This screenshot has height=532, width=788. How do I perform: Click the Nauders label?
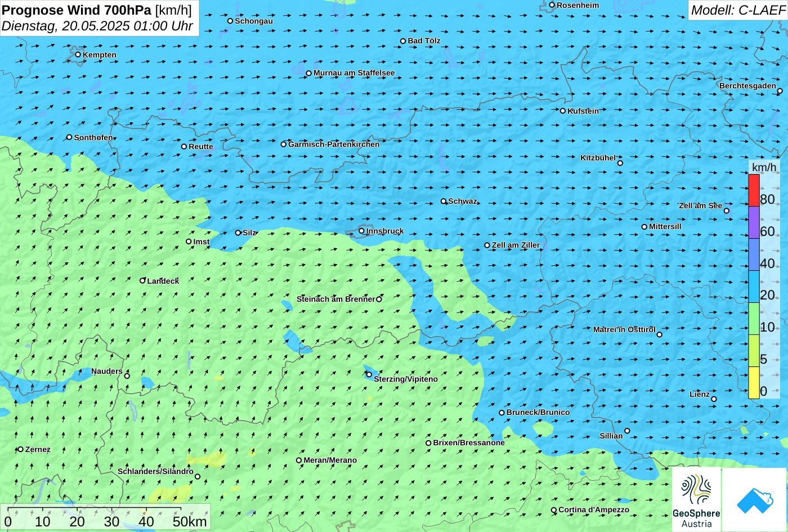click(x=107, y=371)
